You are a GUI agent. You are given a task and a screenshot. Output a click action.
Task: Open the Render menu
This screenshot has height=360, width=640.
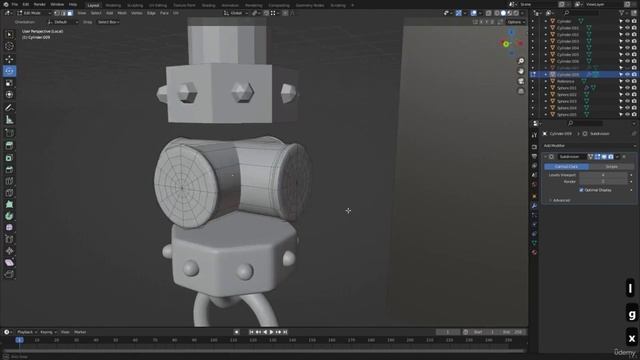click(x=40, y=4)
